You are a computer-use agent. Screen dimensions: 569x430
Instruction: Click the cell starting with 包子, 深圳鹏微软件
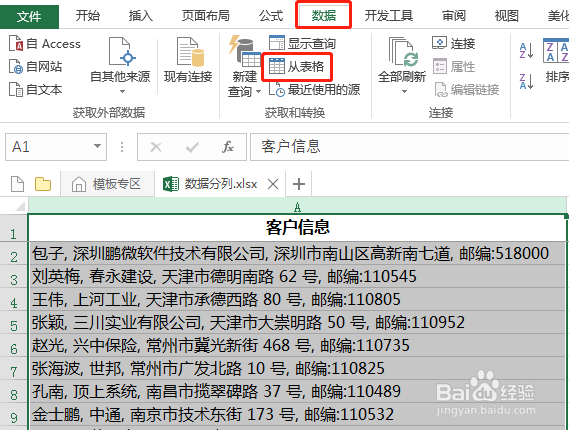coord(297,254)
